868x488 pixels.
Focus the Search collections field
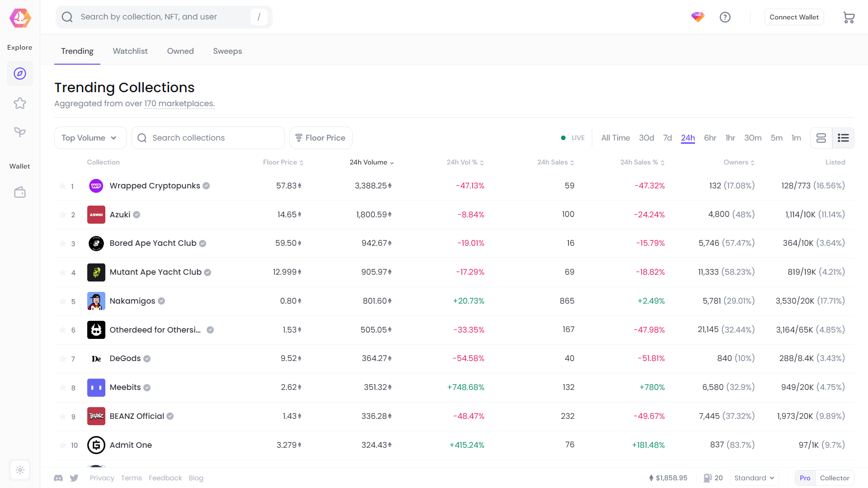(208, 138)
